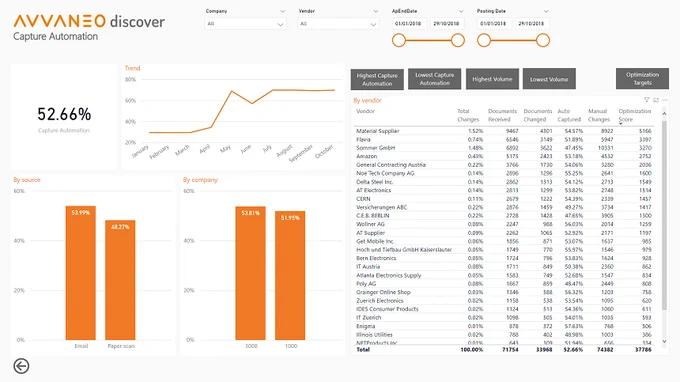Click the ApEndDate end date field
This screenshot has width=680, height=382.
click(447, 23)
